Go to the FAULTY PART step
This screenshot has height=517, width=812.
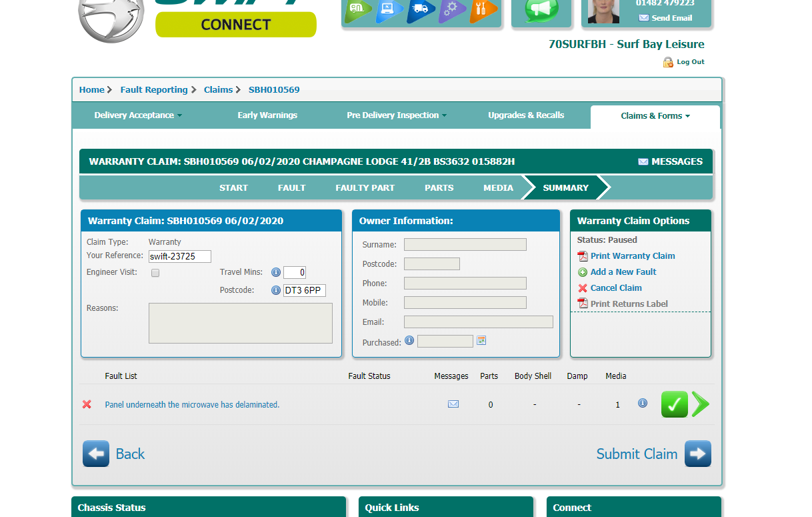tap(365, 188)
